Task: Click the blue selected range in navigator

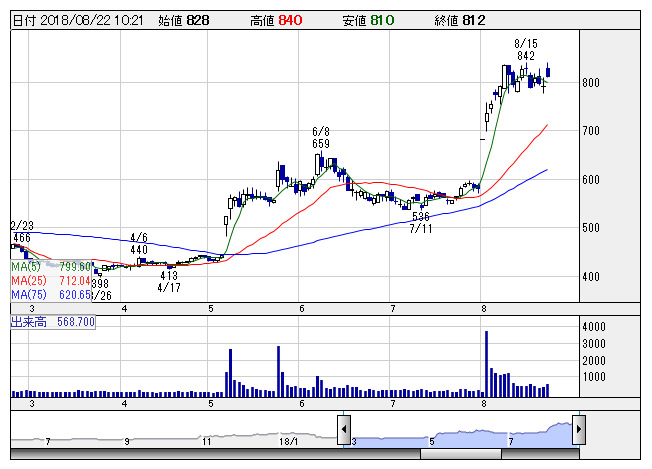Action: [460, 435]
